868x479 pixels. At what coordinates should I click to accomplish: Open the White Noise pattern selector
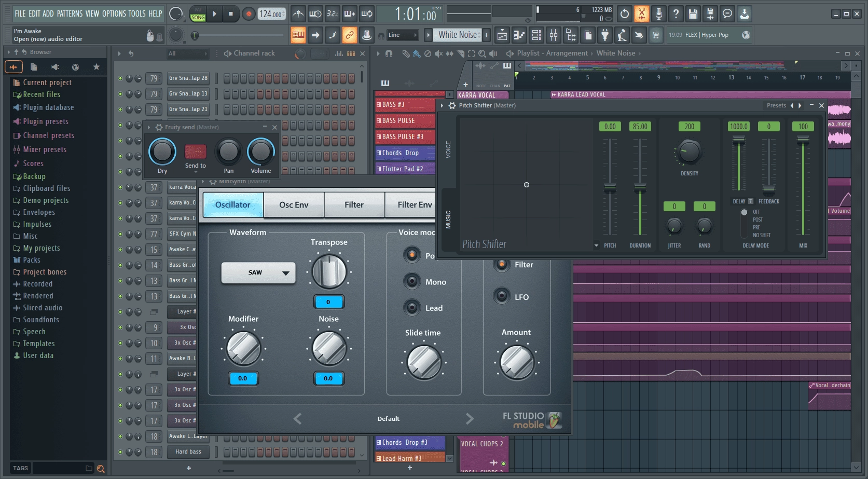[x=457, y=35]
